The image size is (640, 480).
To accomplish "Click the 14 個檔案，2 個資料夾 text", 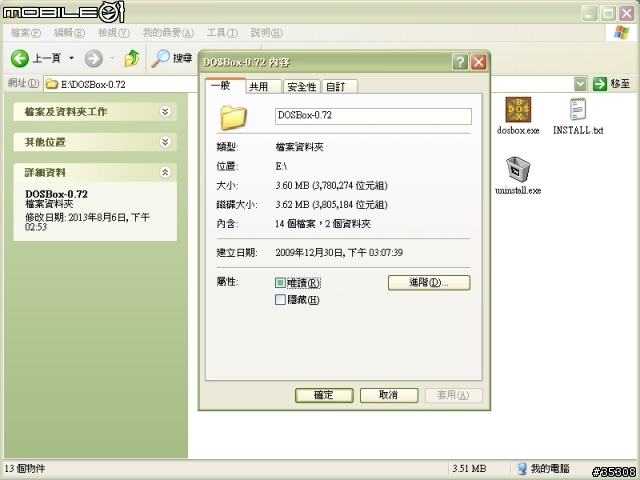I will 323,224.
